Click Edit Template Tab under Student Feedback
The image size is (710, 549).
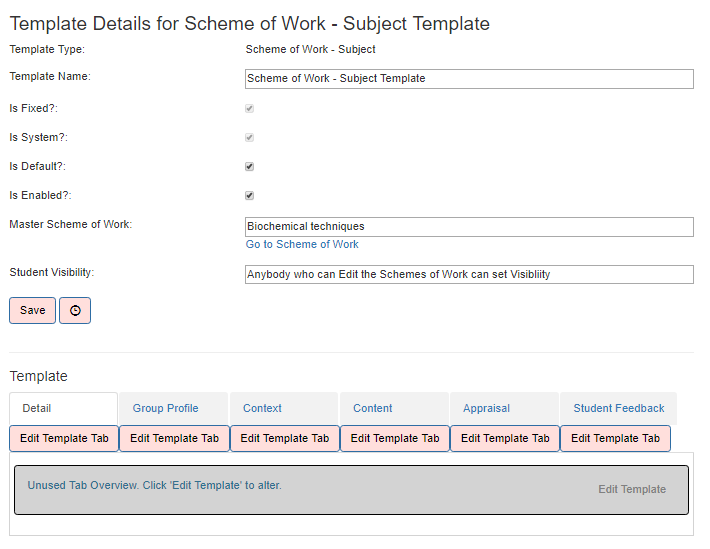click(x=615, y=438)
